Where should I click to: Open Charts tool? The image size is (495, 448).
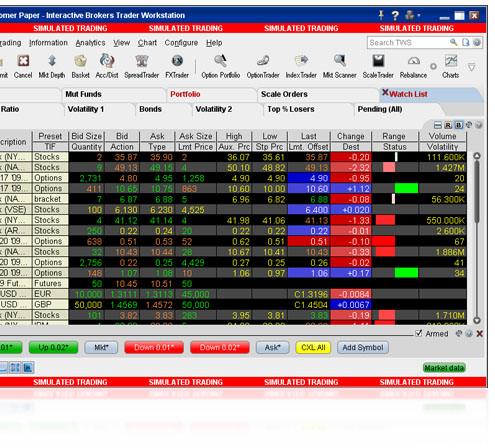(x=451, y=66)
